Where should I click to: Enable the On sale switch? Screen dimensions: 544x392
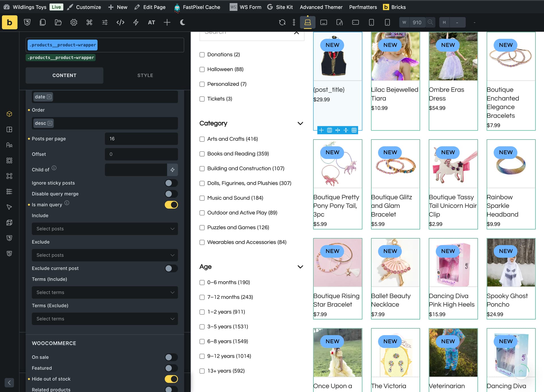point(171,357)
